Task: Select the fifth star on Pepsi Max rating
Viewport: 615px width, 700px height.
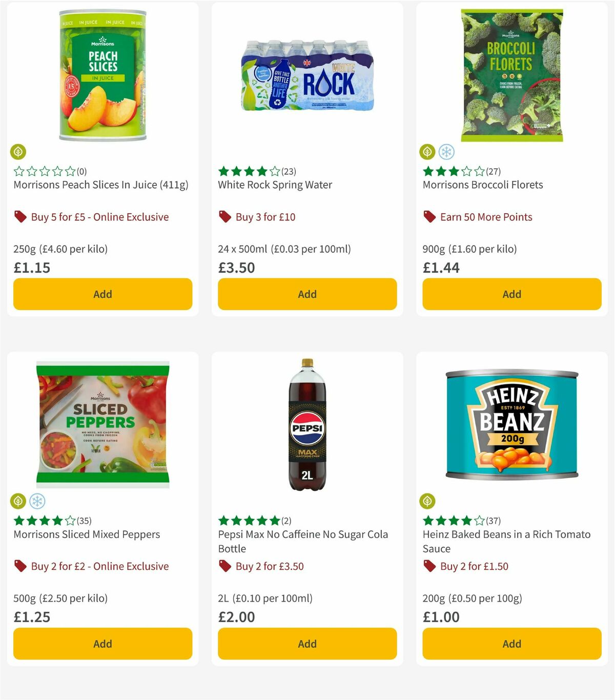Action: coord(275,520)
